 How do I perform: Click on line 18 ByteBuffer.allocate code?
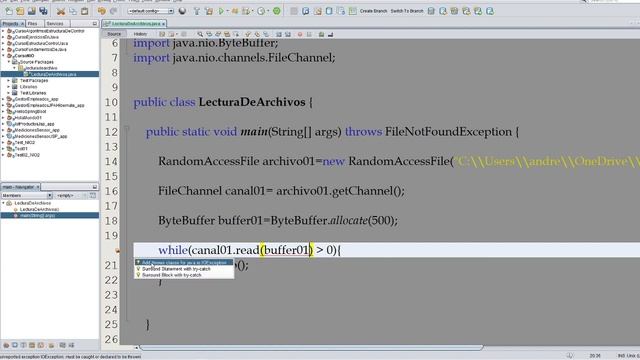point(278,221)
